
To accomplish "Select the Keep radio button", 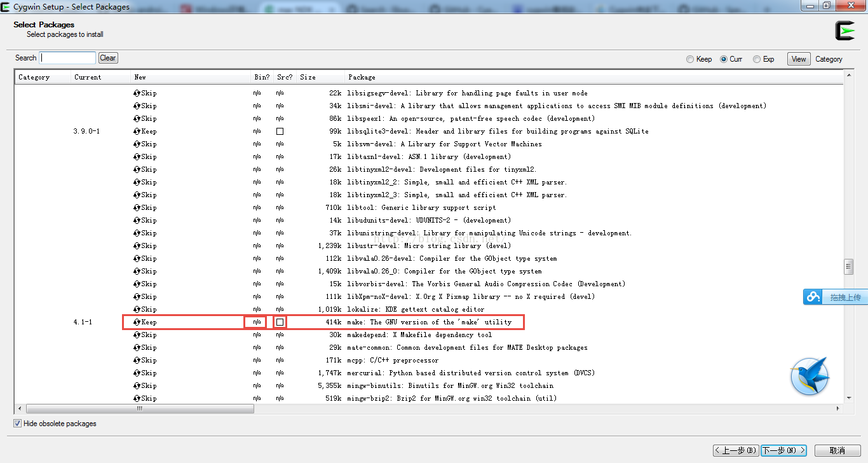I will point(690,59).
